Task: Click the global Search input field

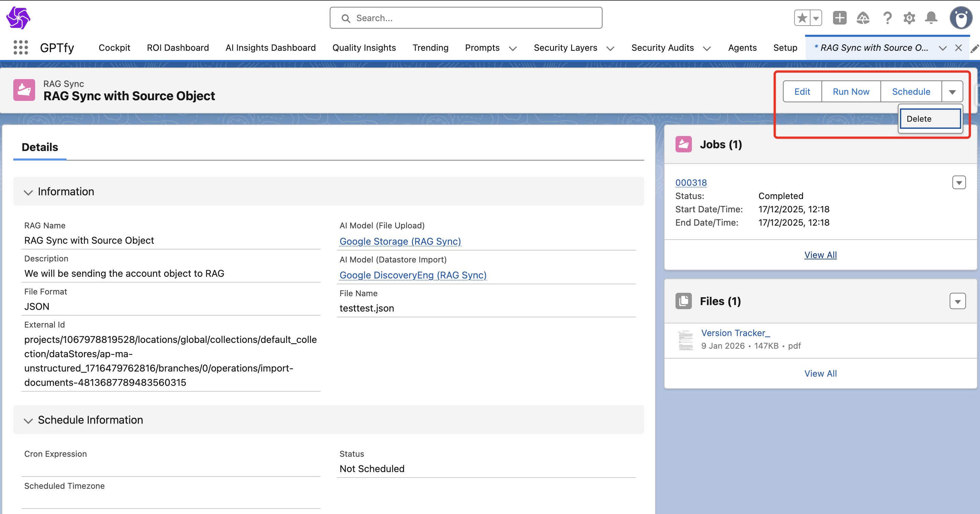Action: 466,18
